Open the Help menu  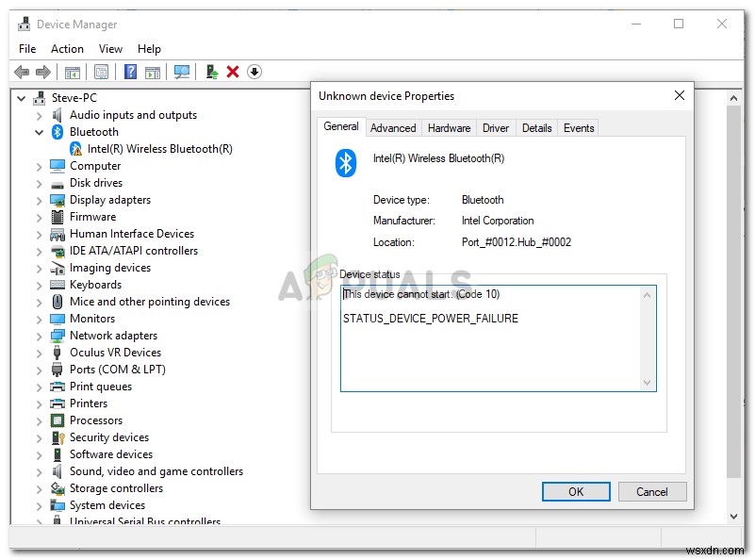tap(149, 49)
